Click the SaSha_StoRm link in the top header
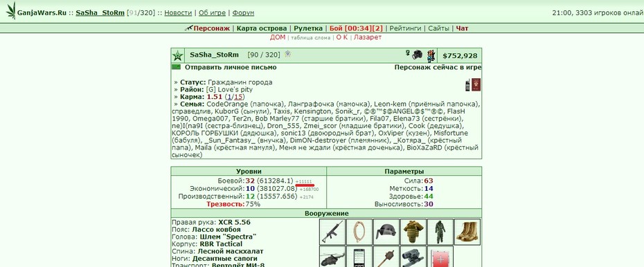This screenshot has height=267, width=644. (x=100, y=12)
